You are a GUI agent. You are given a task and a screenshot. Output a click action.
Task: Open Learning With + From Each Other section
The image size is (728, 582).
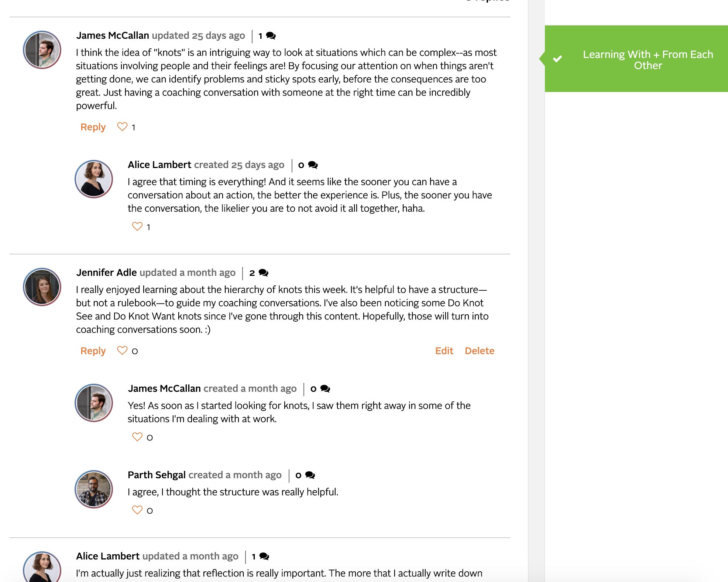648,60
